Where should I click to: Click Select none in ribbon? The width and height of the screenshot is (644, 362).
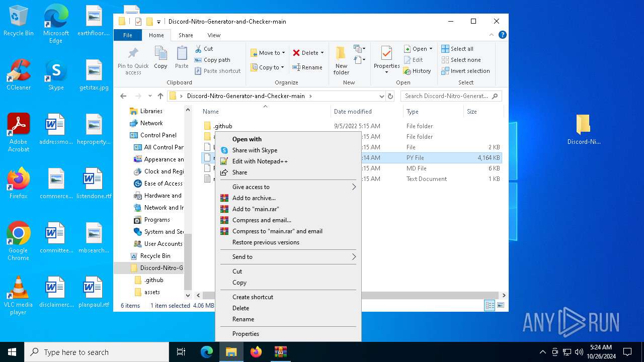(460, 60)
